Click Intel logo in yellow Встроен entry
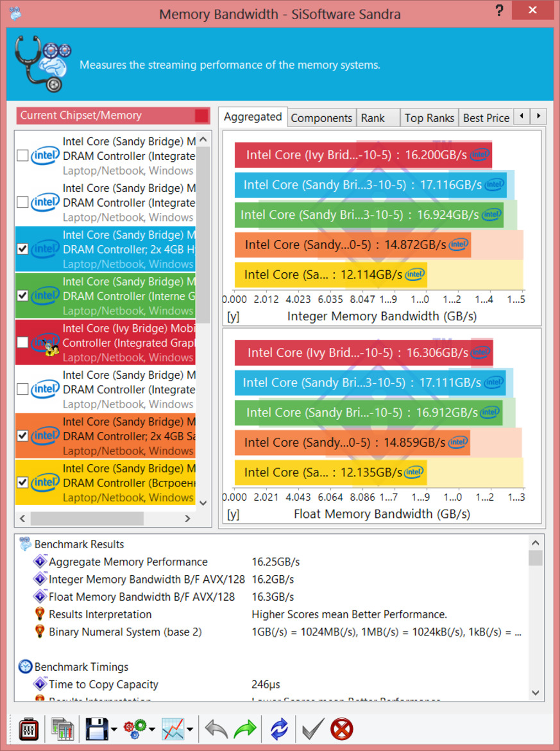Viewport: 560px width, 751px height. coord(46,482)
